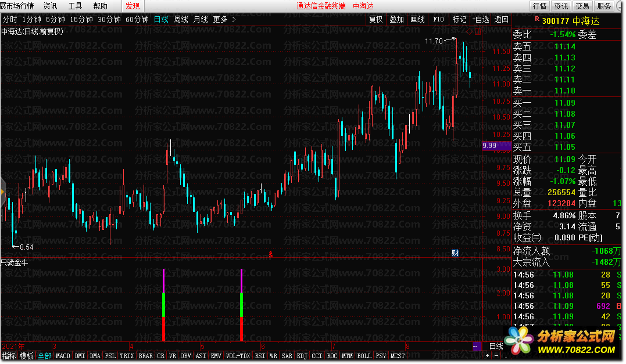
Task: Click the 返回 button
Action: [502, 19]
